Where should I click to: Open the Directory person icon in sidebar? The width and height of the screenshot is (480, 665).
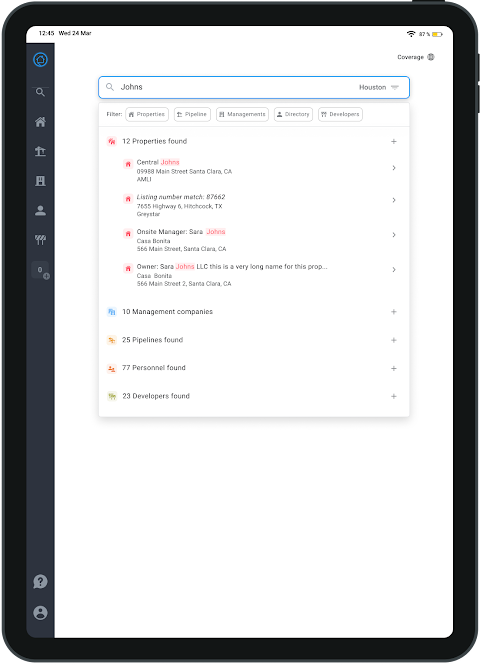[40, 211]
